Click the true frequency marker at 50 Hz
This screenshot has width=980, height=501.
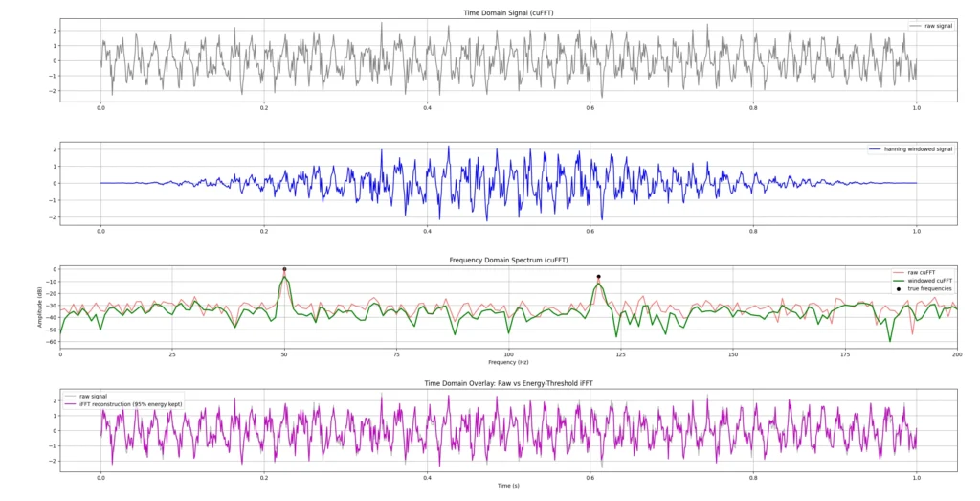click(284, 269)
